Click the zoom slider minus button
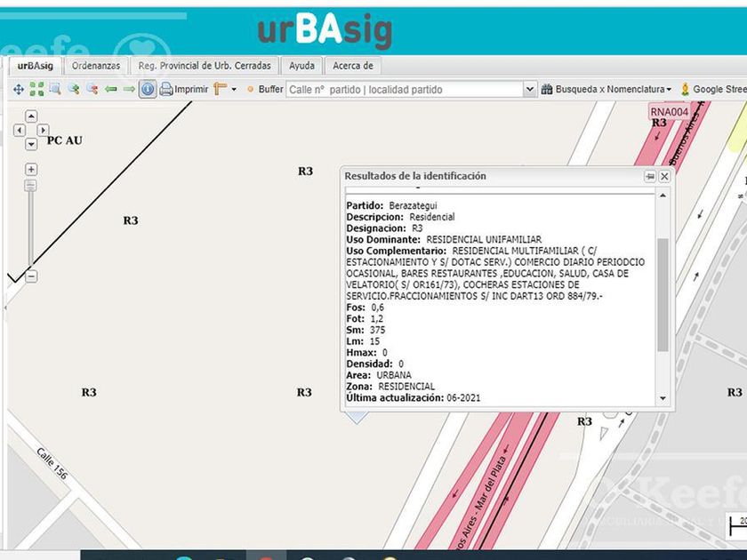This screenshot has width=747, height=560. coord(31,276)
